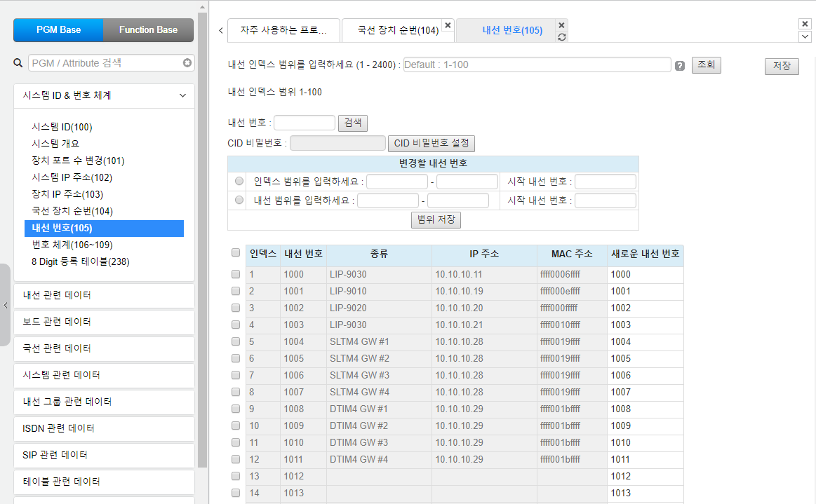Check the row for index 14 (1013)
The height and width of the screenshot is (504, 816).
pyautogui.click(x=236, y=493)
